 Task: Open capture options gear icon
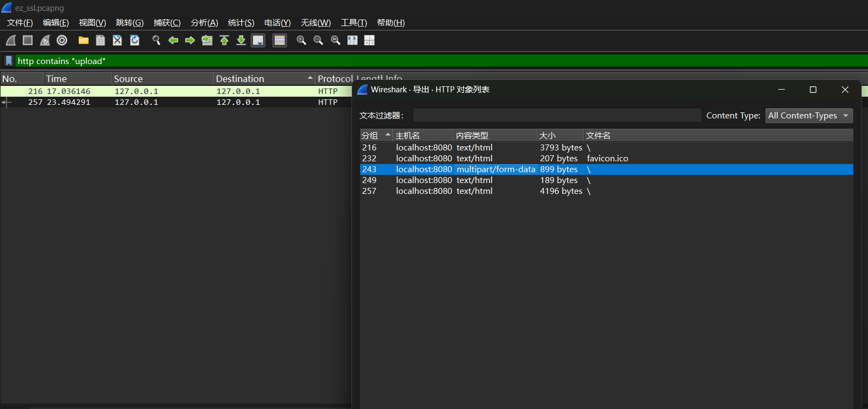point(62,40)
